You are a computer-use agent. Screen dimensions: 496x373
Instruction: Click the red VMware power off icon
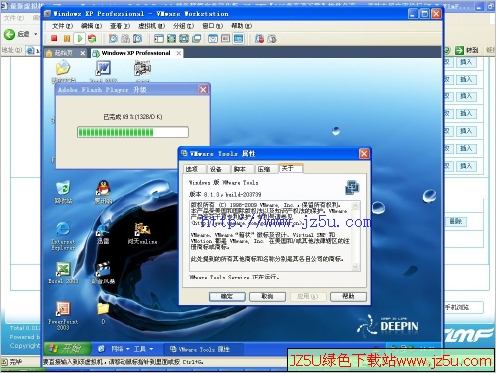(x=54, y=39)
